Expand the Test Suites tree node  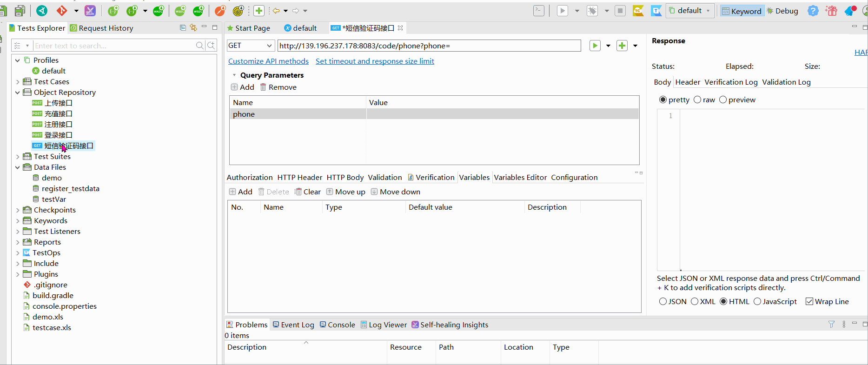point(18,157)
